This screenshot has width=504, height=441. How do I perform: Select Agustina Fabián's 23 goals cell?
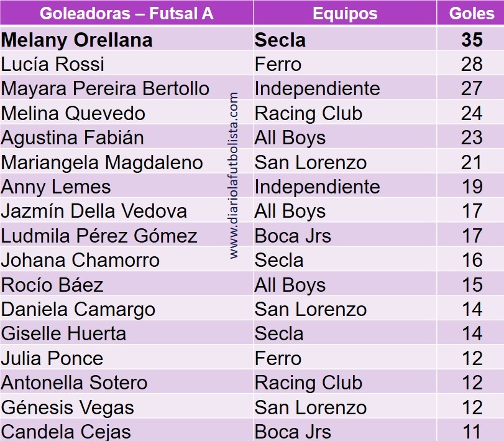point(472,137)
